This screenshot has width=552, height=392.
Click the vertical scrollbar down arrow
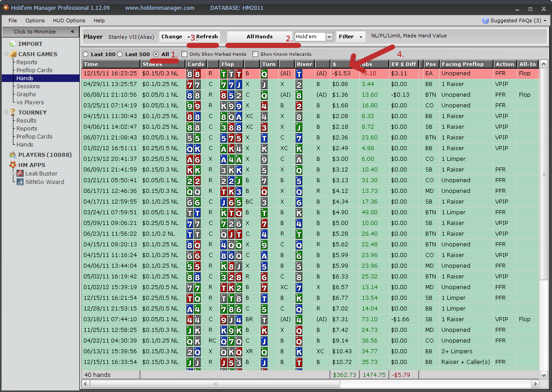pyautogui.click(x=544, y=375)
